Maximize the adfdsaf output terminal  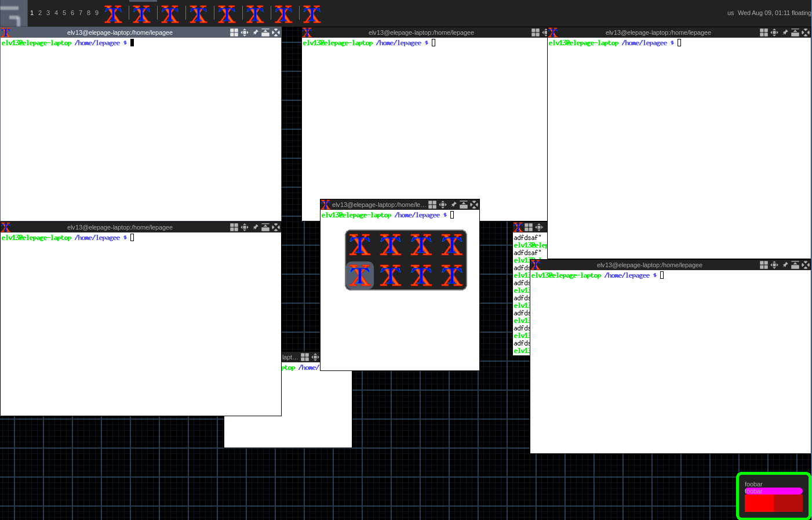click(x=539, y=227)
